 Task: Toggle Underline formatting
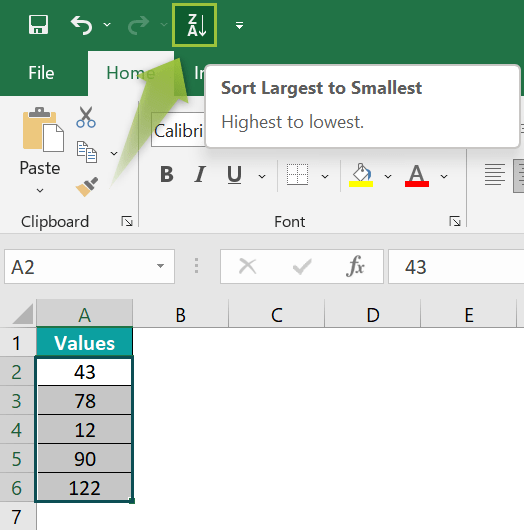234,175
